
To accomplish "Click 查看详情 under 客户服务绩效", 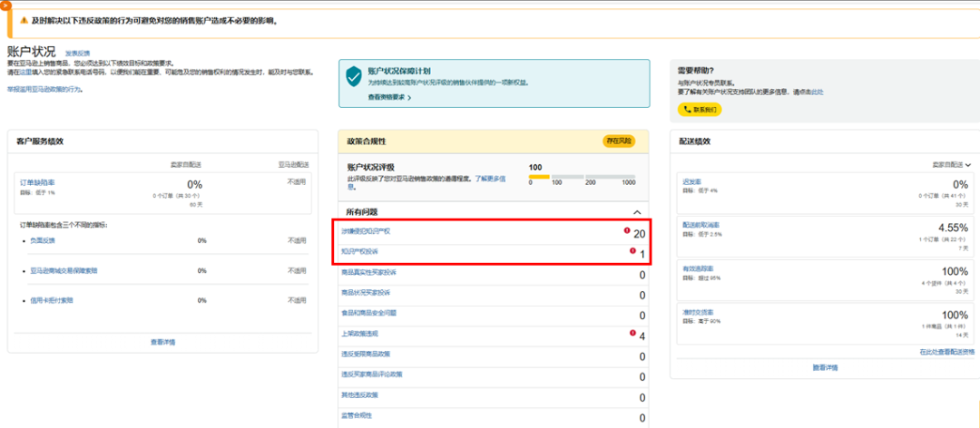I will pyautogui.click(x=162, y=342).
